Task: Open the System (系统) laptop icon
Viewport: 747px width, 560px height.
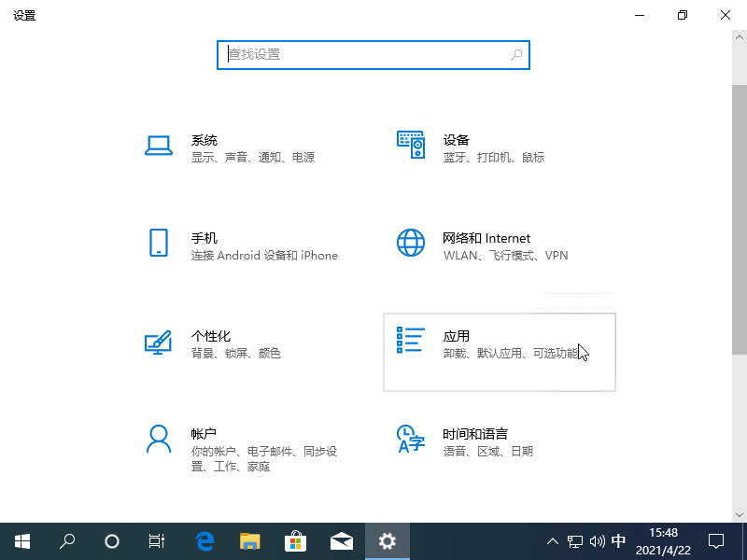Action: coord(159,145)
